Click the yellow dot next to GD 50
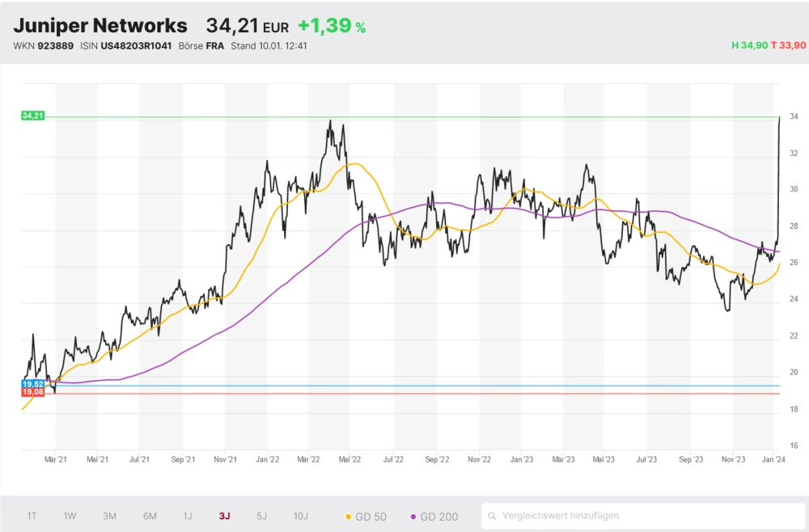This screenshot has width=809, height=532. pyautogui.click(x=347, y=516)
